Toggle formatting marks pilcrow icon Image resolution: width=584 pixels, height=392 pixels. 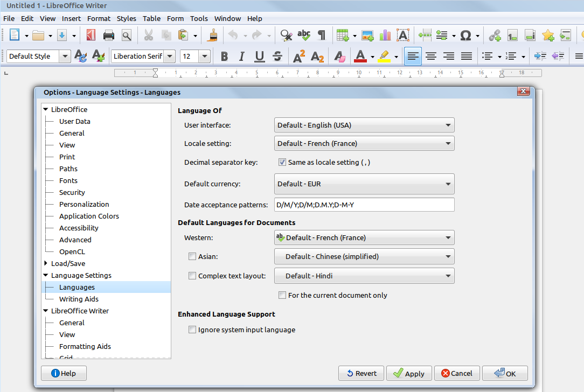322,36
